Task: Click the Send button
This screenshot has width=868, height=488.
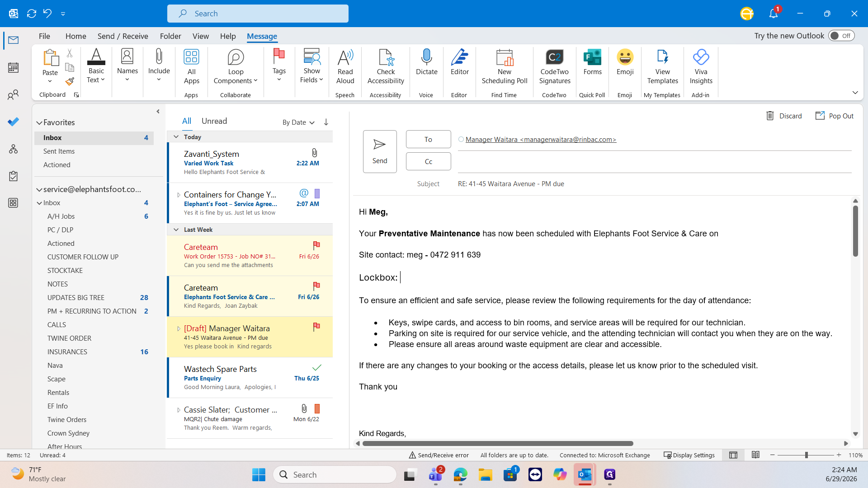Action: point(380,151)
